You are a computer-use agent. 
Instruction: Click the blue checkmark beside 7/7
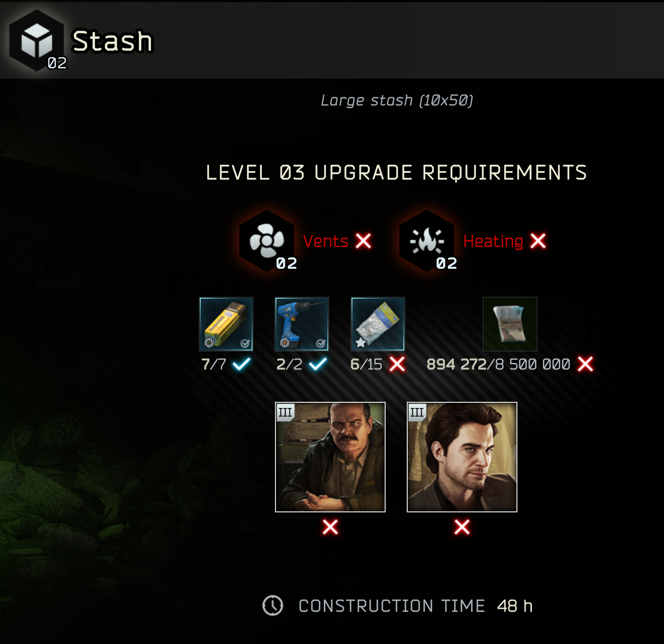[x=241, y=364]
